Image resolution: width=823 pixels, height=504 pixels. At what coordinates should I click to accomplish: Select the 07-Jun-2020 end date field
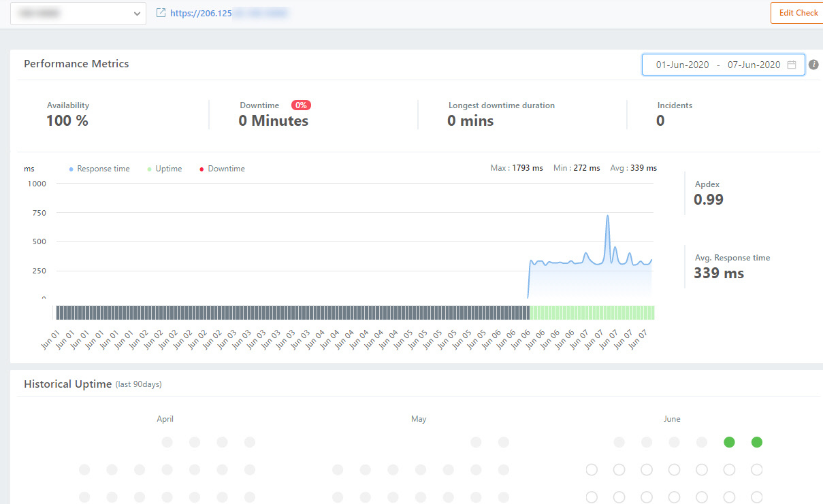coord(754,65)
